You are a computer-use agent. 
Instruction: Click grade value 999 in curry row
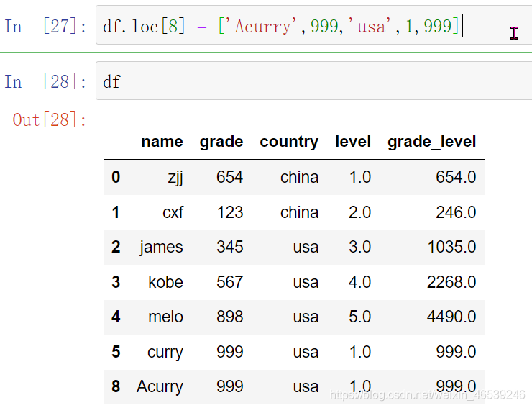click(230, 352)
